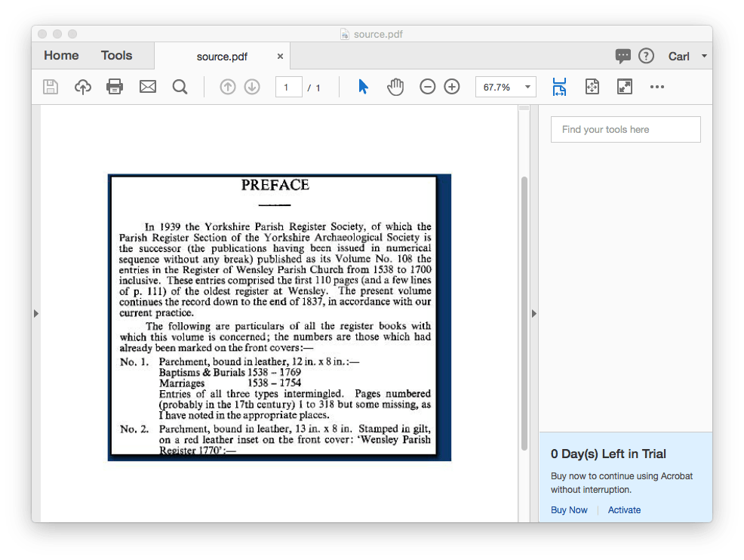Select the Hand tool

[395, 86]
